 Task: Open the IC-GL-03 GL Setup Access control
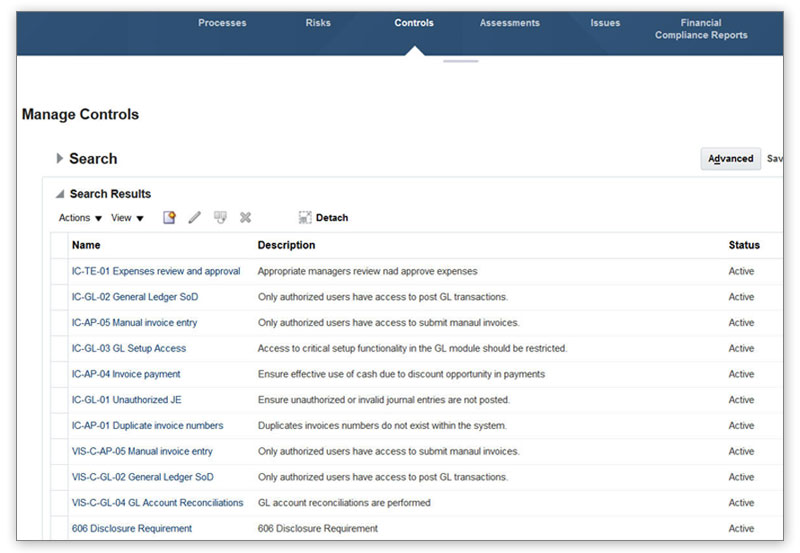click(129, 348)
